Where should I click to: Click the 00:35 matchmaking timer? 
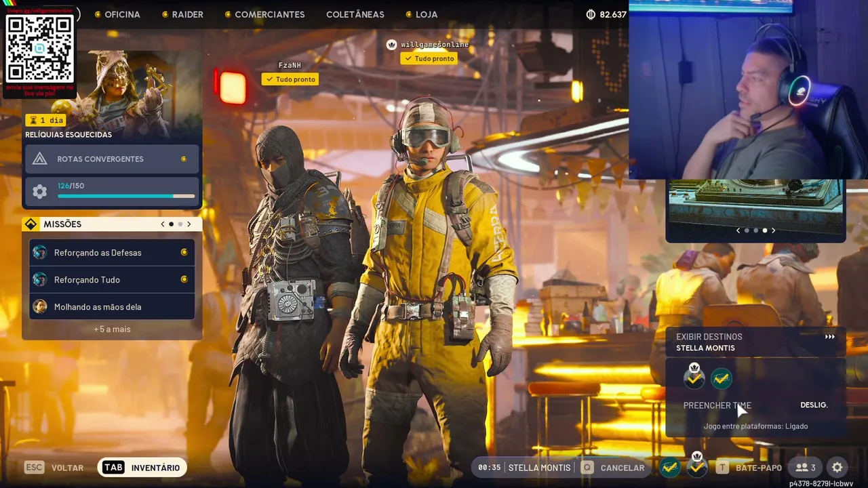point(489,468)
